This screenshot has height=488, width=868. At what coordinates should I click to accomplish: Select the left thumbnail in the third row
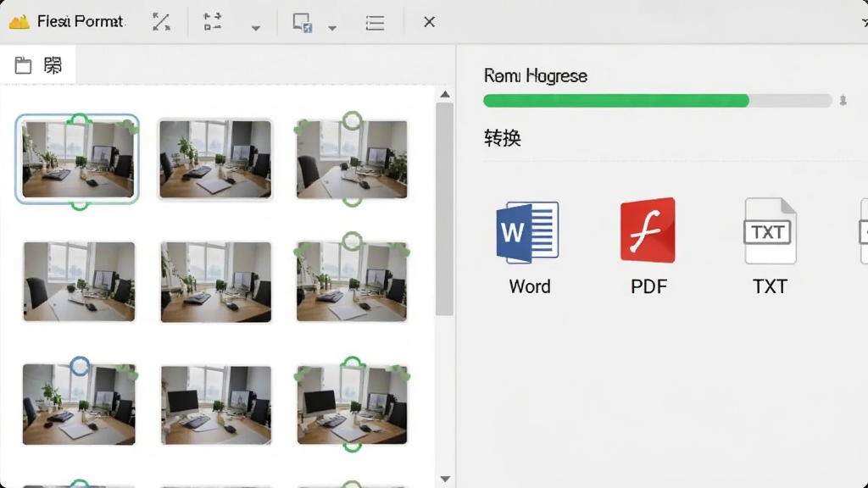tap(79, 404)
